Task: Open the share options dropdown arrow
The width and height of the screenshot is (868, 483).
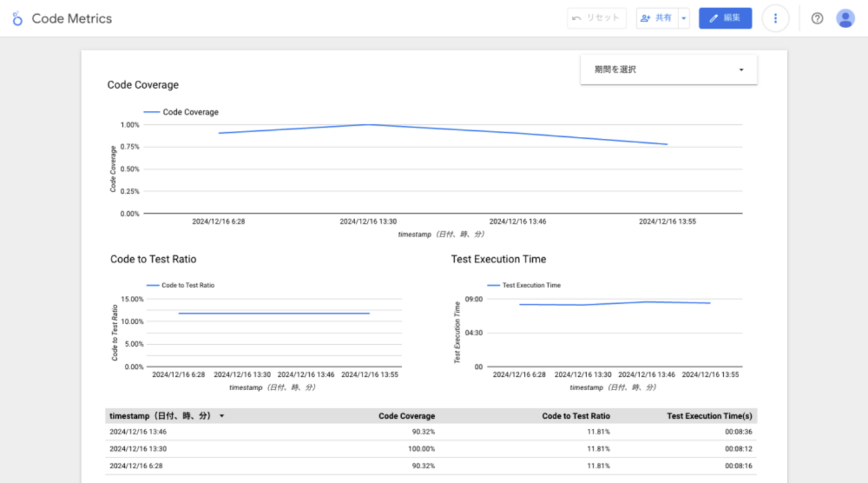Action: click(684, 19)
